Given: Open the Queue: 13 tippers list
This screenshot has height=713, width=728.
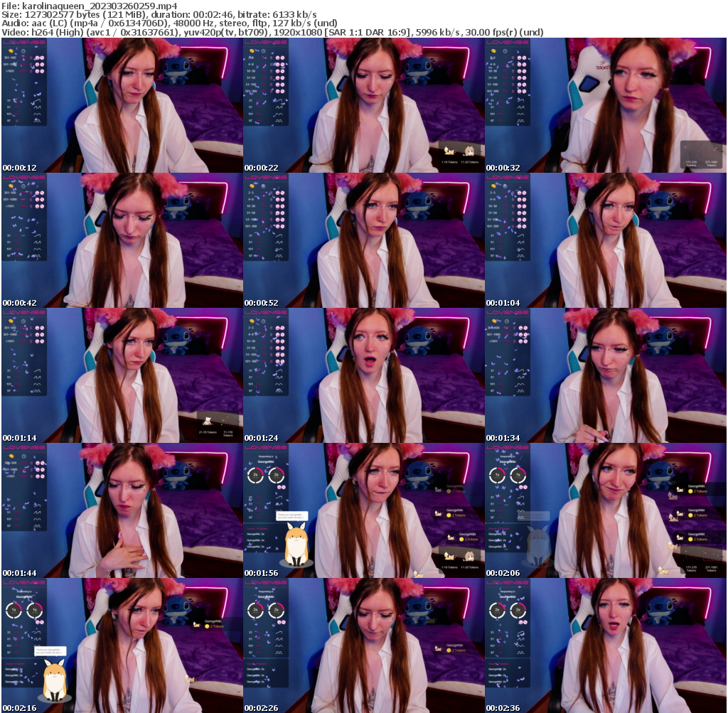Looking at the screenshot, I should click(x=256, y=527).
